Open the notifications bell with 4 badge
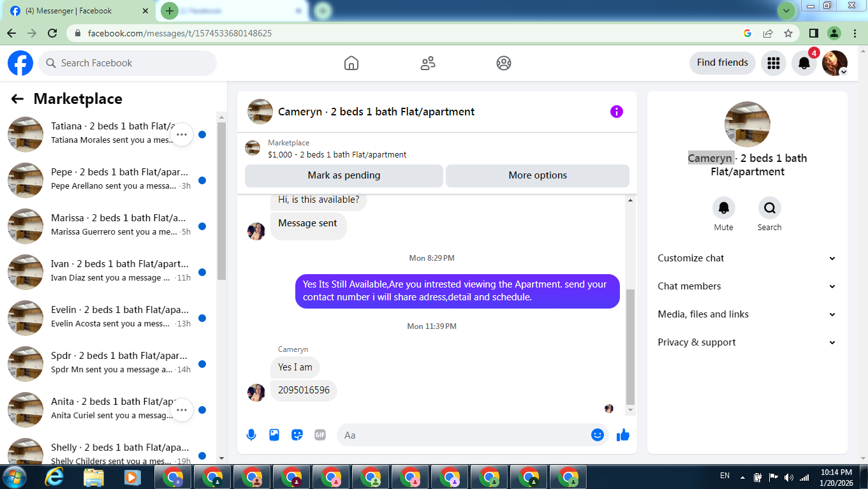This screenshot has height=489, width=868. click(804, 63)
